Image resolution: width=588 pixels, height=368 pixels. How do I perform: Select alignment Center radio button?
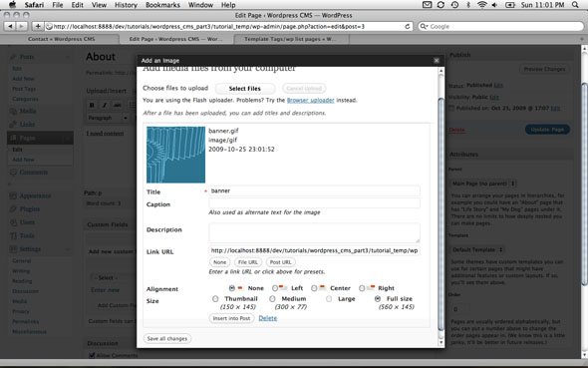[314, 288]
